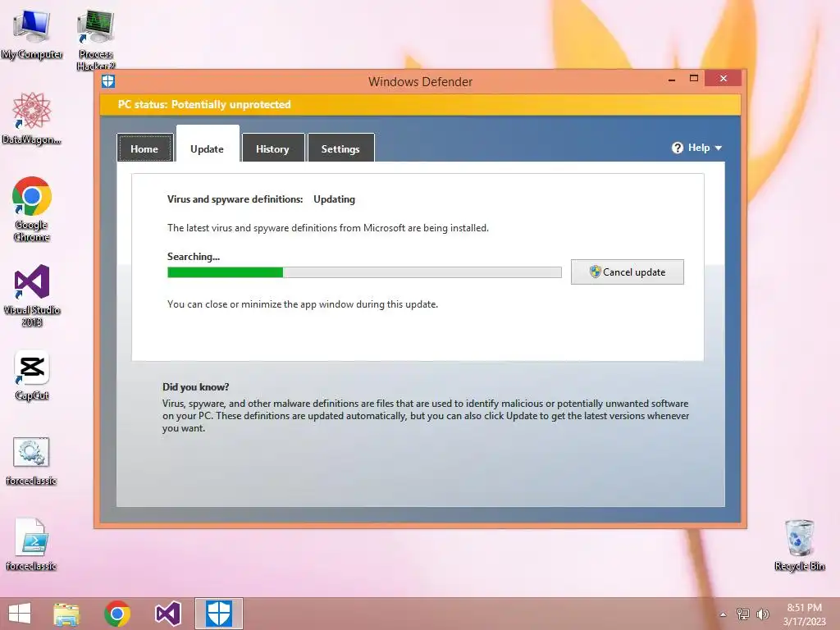Switch to the Home tab
Image resolution: width=840 pixels, height=630 pixels.
point(144,148)
